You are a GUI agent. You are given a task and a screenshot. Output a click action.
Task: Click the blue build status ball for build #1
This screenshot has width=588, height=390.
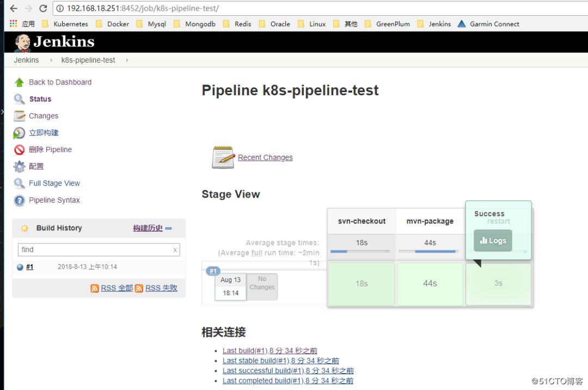[20, 266]
